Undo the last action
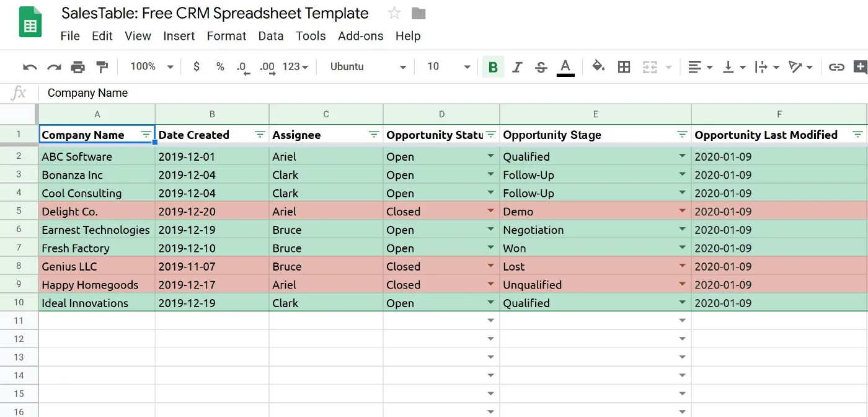This screenshot has height=417, width=868. point(30,66)
